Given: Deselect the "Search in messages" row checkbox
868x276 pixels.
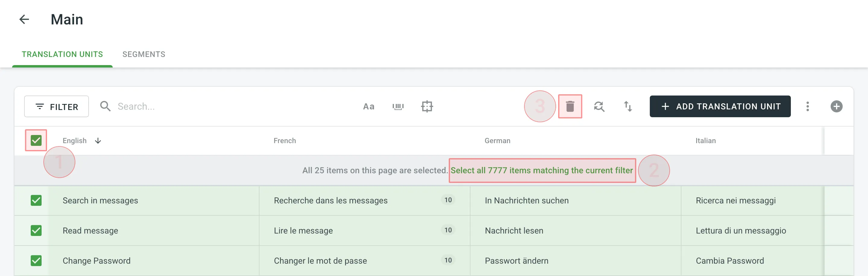Looking at the screenshot, I should 36,200.
